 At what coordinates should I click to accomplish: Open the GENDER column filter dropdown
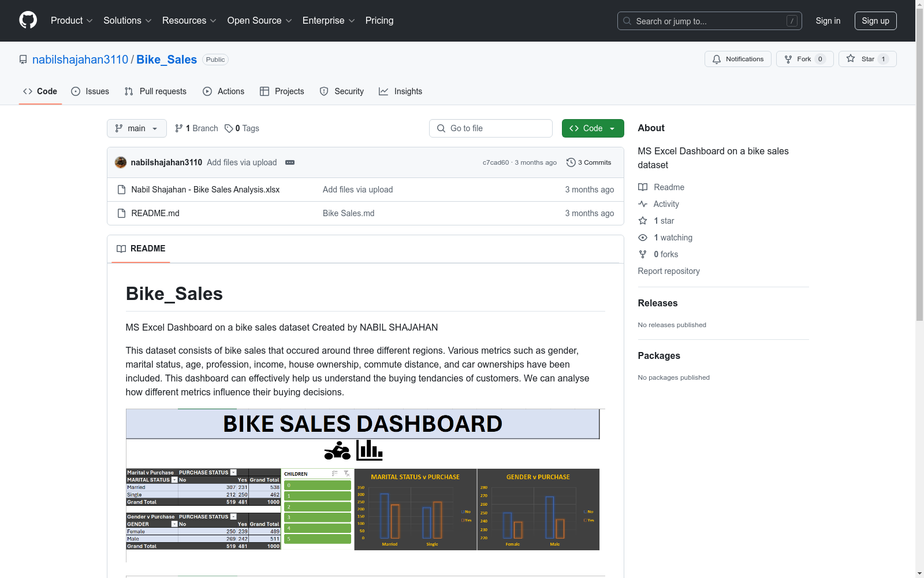pyautogui.click(x=174, y=524)
